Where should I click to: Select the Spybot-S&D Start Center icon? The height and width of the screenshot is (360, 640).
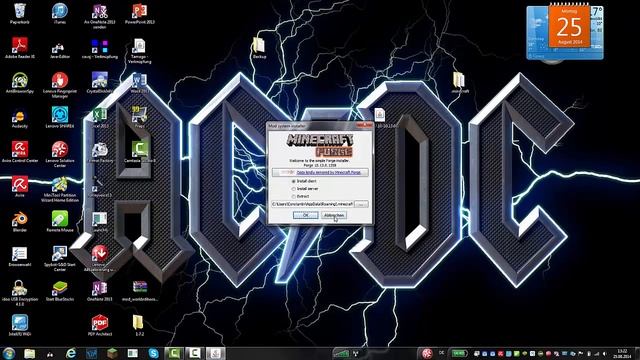coord(60,258)
